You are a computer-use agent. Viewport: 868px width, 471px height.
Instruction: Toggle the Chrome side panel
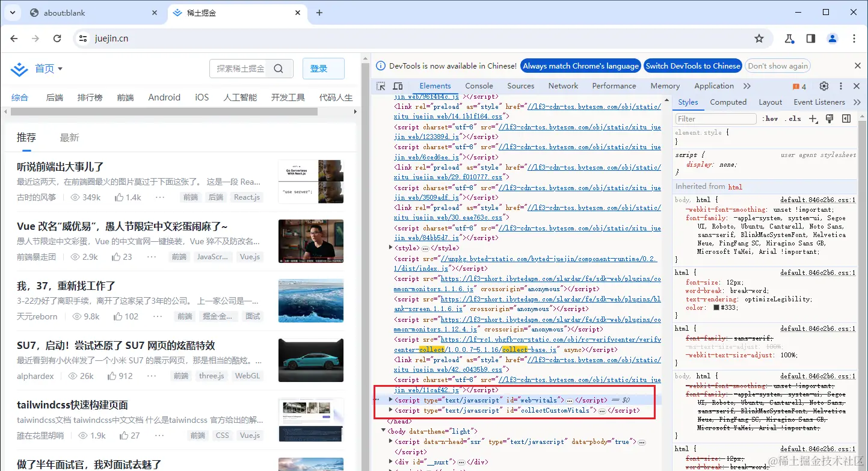tap(811, 38)
